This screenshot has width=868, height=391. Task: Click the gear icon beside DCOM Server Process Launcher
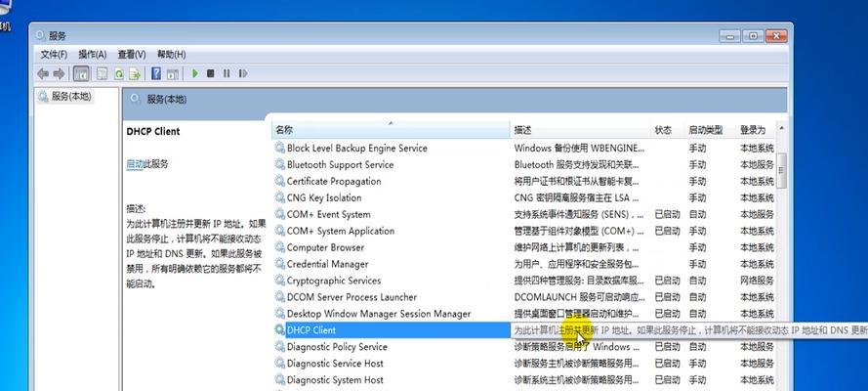tap(280, 297)
